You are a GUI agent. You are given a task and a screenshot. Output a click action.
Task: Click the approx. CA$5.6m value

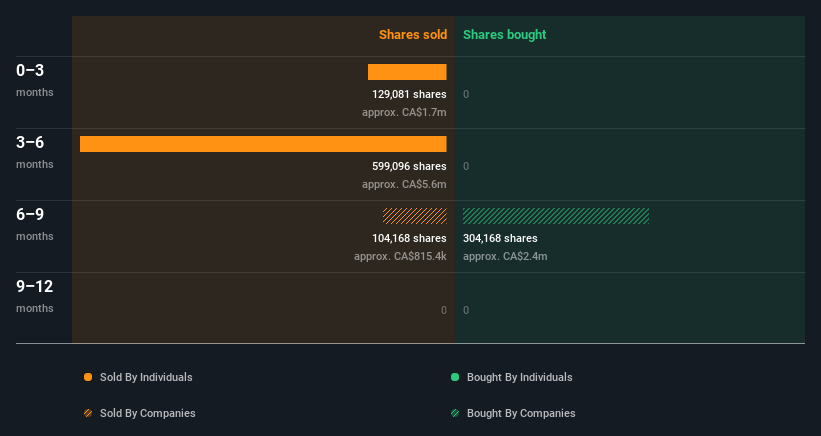click(x=404, y=184)
